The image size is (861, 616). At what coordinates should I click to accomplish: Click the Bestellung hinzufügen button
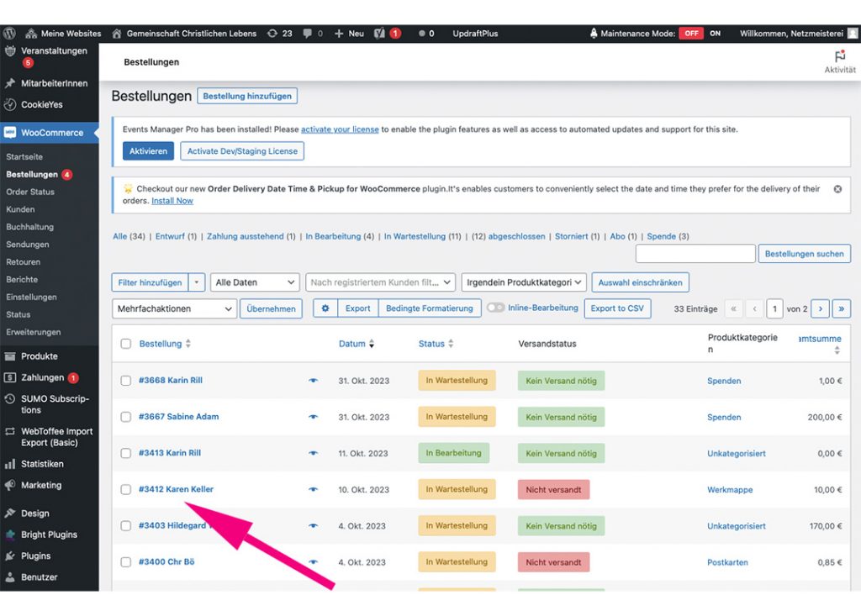coord(247,97)
